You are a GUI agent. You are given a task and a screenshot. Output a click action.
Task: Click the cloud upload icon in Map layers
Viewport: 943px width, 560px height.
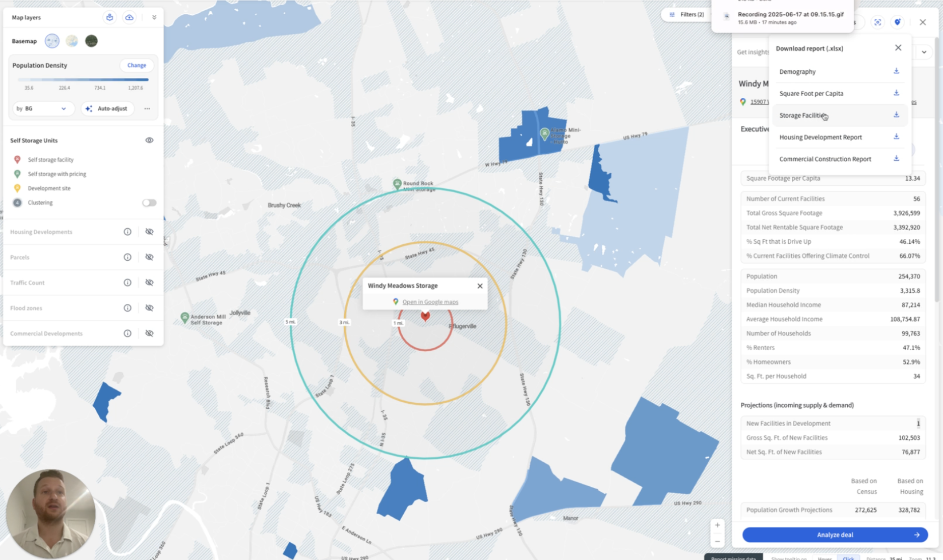point(129,17)
